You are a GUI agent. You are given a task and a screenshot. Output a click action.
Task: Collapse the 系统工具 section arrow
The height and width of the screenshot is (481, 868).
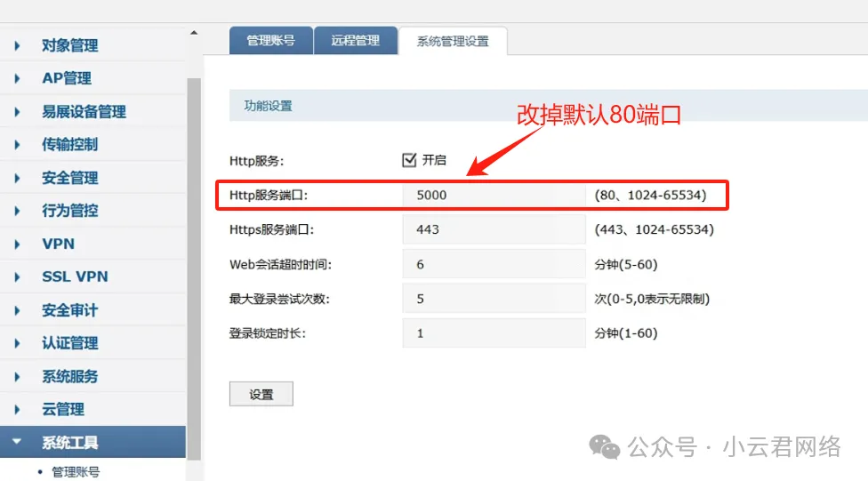(x=17, y=443)
